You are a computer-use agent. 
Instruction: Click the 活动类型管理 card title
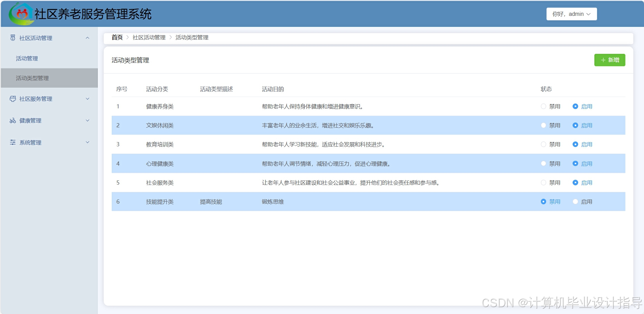130,60
